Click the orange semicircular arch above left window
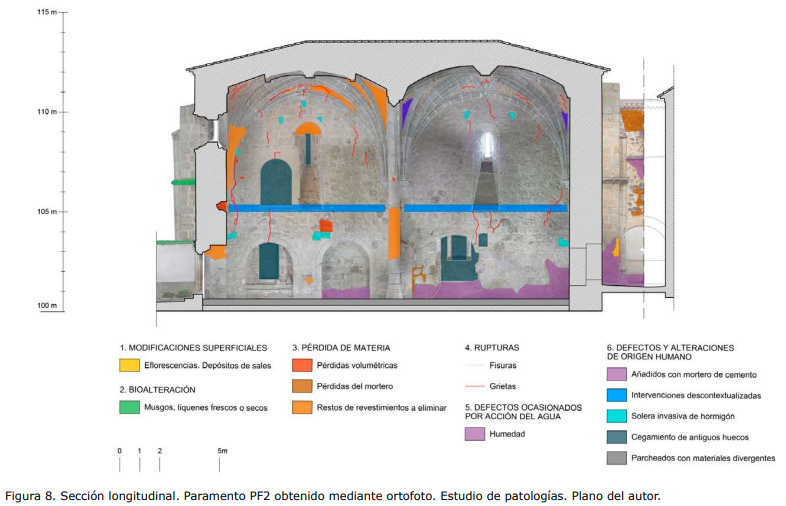 pyautogui.click(x=308, y=129)
